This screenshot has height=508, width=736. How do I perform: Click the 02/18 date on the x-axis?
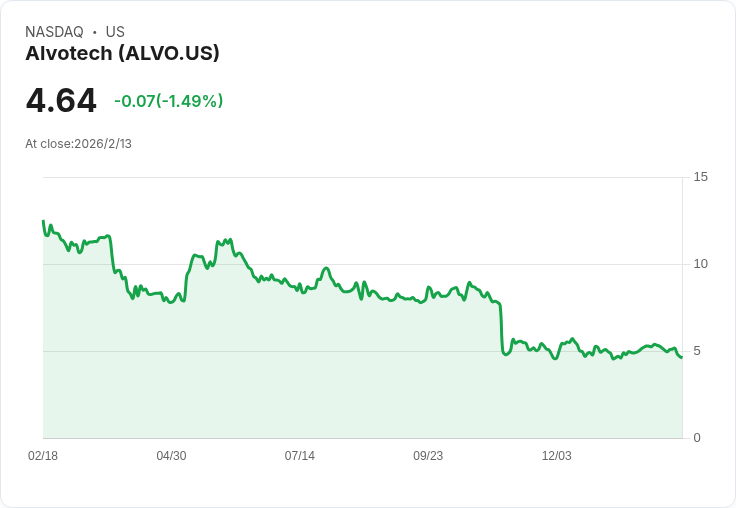(x=43, y=456)
